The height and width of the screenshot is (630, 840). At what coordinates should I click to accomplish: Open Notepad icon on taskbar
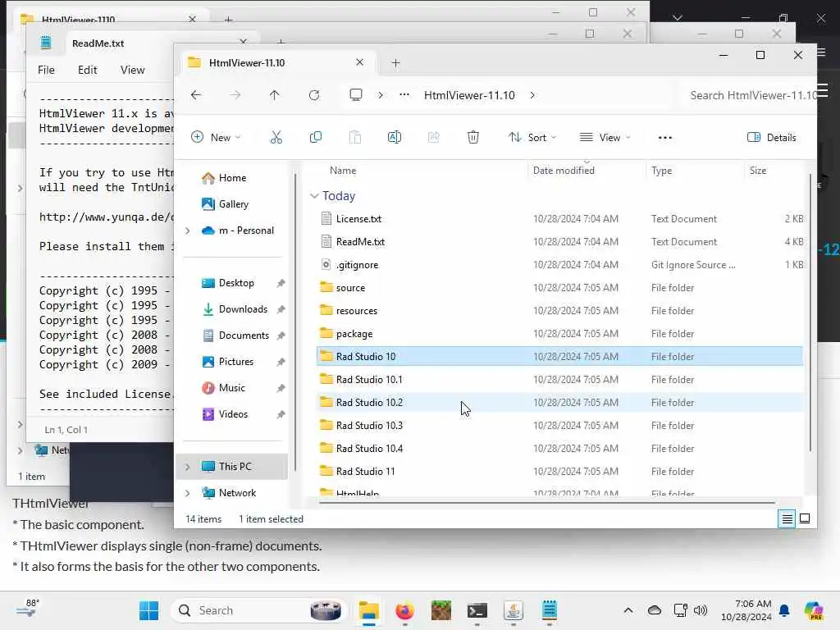pyautogui.click(x=550, y=610)
